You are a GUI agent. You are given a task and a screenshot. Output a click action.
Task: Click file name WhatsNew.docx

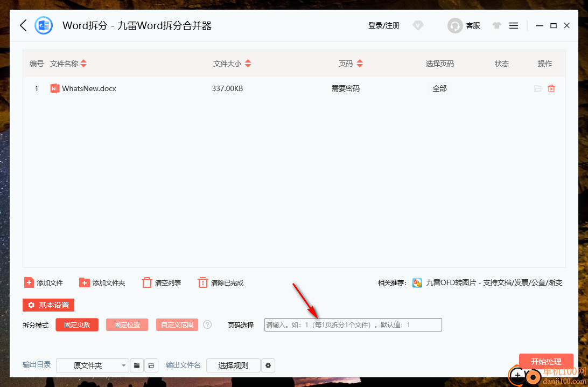(89, 88)
